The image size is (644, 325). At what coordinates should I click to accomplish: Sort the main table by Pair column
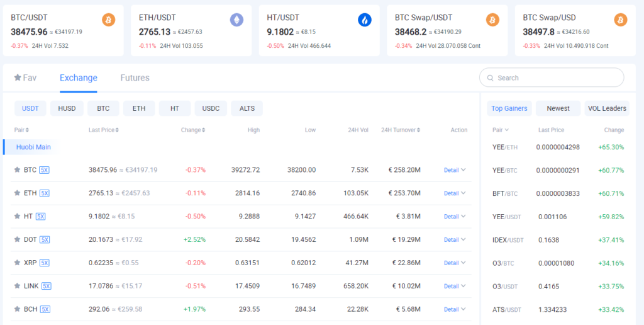point(21,130)
